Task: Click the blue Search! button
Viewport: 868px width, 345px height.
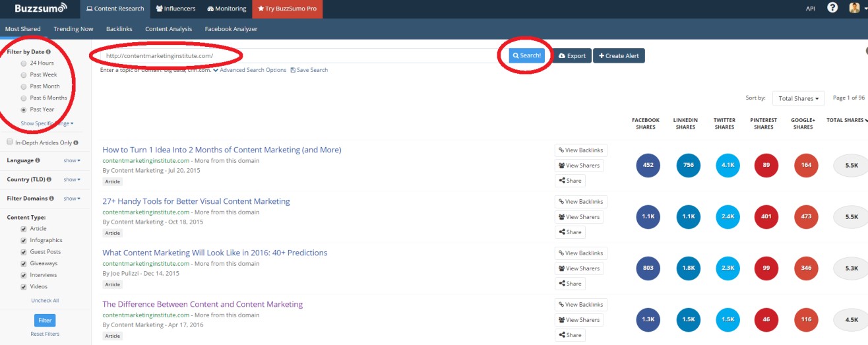Action: pos(526,55)
